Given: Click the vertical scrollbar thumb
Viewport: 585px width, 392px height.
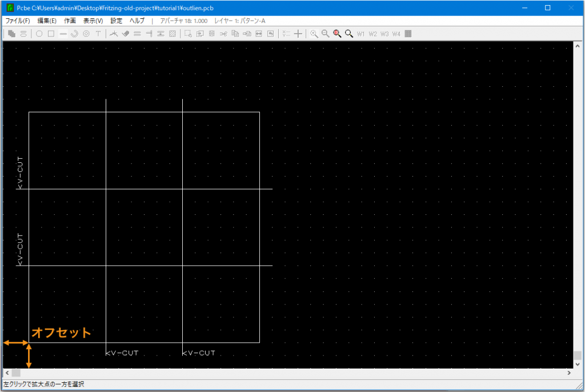Looking at the screenshot, I should click(x=578, y=355).
